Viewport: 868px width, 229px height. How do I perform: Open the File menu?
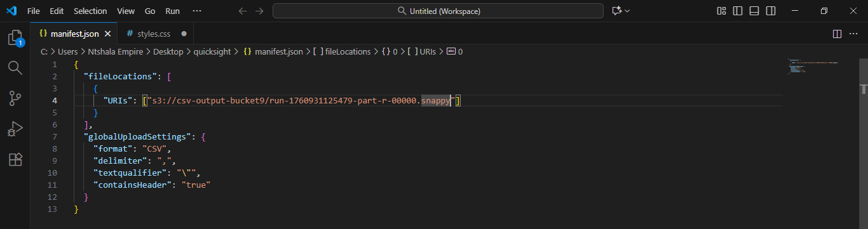click(x=34, y=11)
